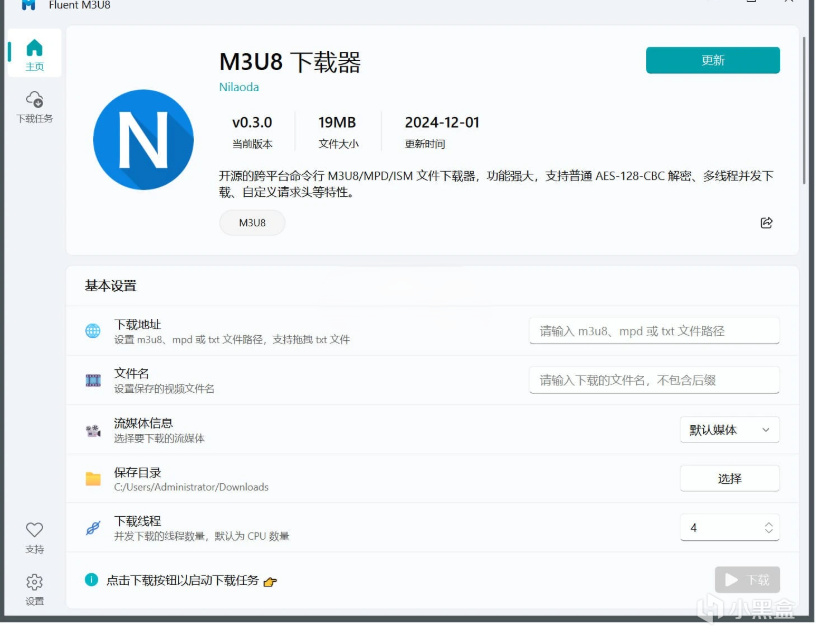This screenshot has height=640, width=819.
Task: Open the 主页 home tab in sidebar
Action: 34,54
